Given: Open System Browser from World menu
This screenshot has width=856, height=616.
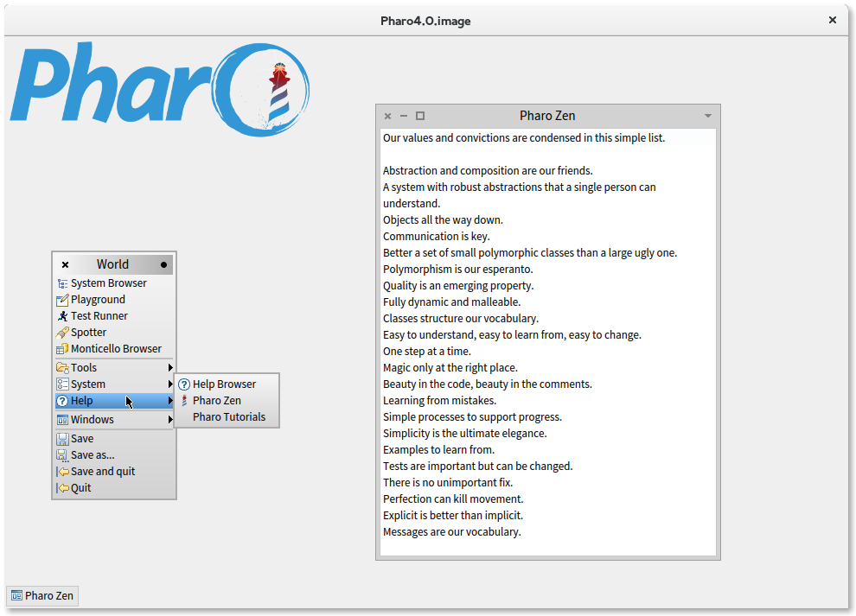Looking at the screenshot, I should click(108, 283).
